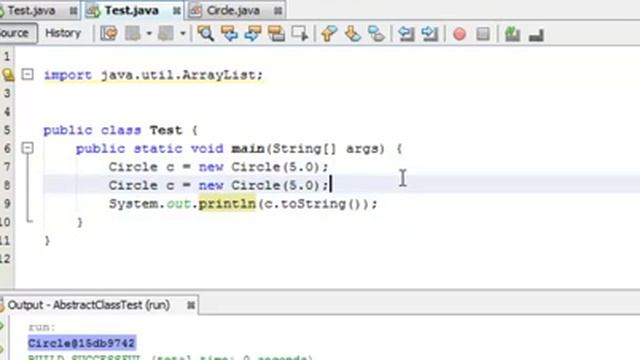Viewport: 640px width, 360px height.
Task: Close the leftmost Test.java tab
Action: 73,11
